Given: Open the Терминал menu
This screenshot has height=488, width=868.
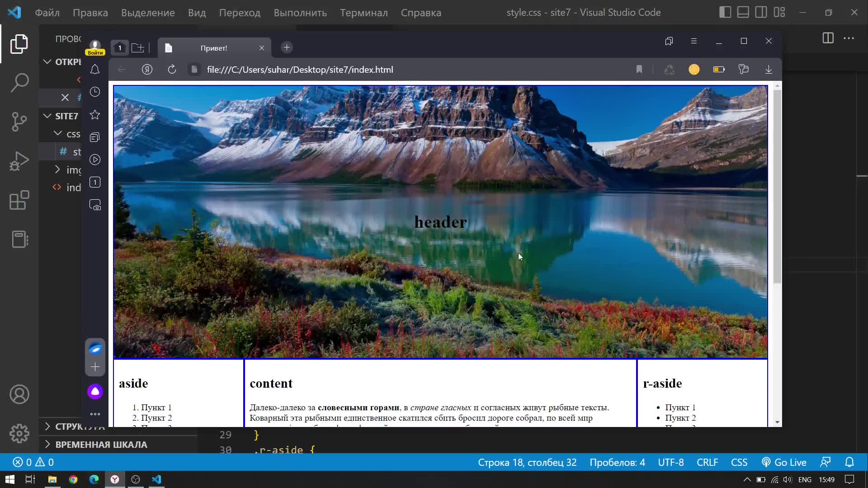Looking at the screenshot, I should (363, 13).
